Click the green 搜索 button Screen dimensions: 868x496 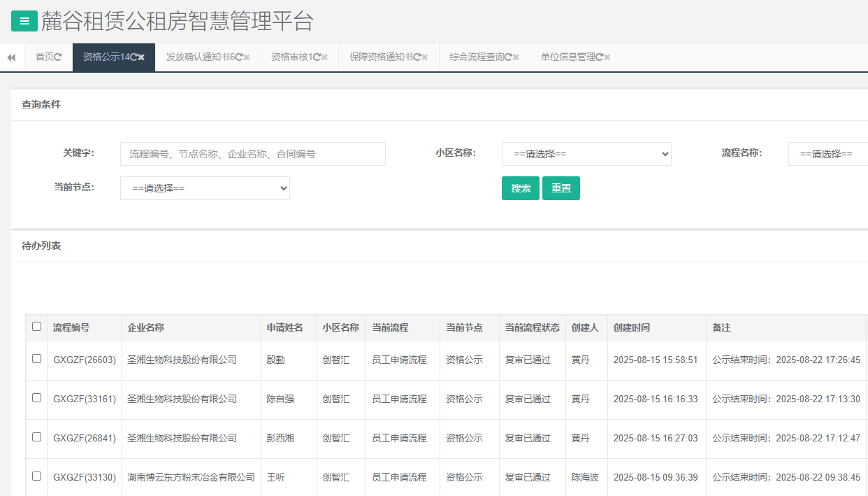click(x=520, y=188)
